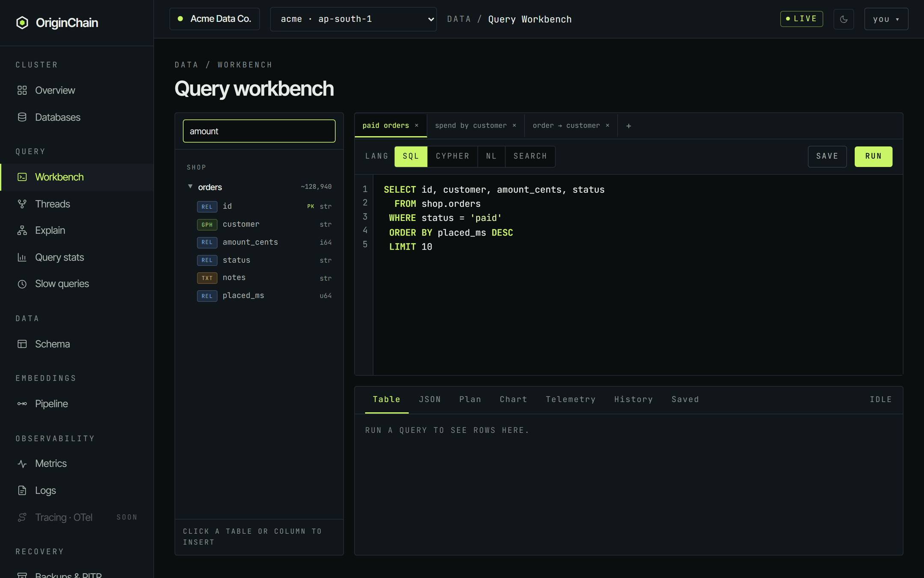Click the ~128,940 row count text
Image resolution: width=924 pixels, height=578 pixels.
coord(316,187)
